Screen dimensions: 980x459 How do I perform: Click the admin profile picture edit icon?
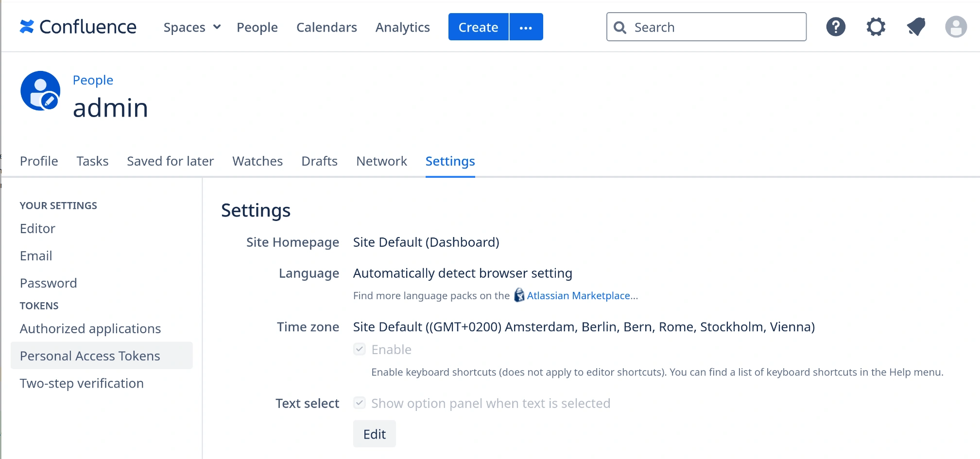point(49,101)
